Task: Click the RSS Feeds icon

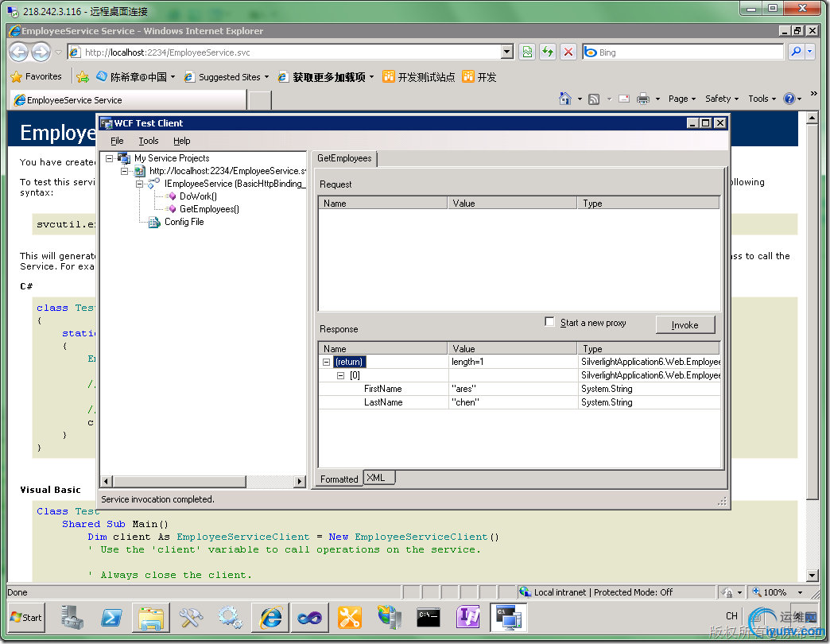Action: tap(594, 99)
